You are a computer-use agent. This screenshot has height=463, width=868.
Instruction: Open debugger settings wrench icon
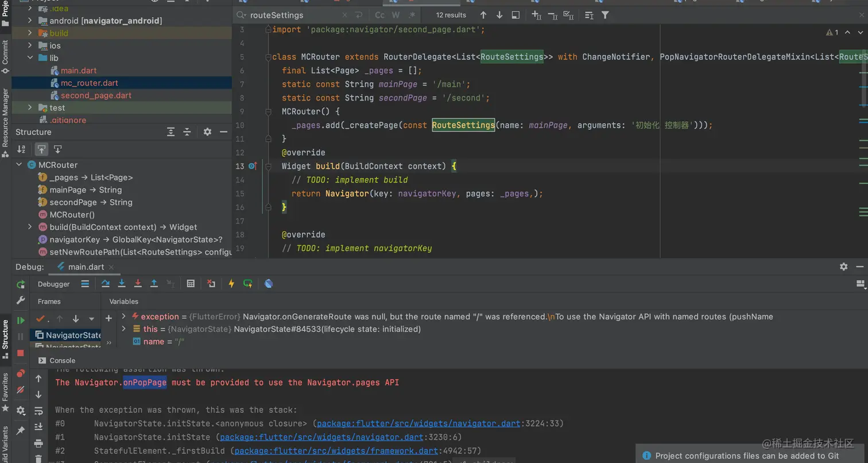[21, 300]
